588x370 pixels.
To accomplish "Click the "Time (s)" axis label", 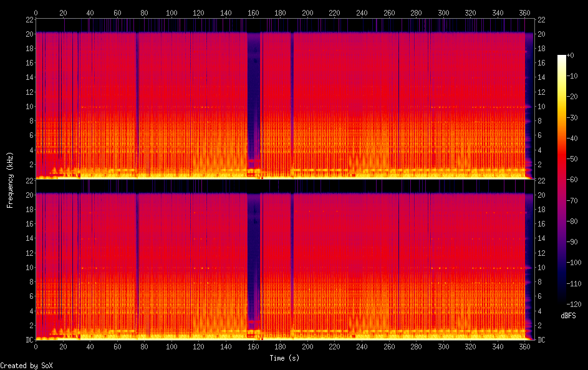I will point(284,358).
